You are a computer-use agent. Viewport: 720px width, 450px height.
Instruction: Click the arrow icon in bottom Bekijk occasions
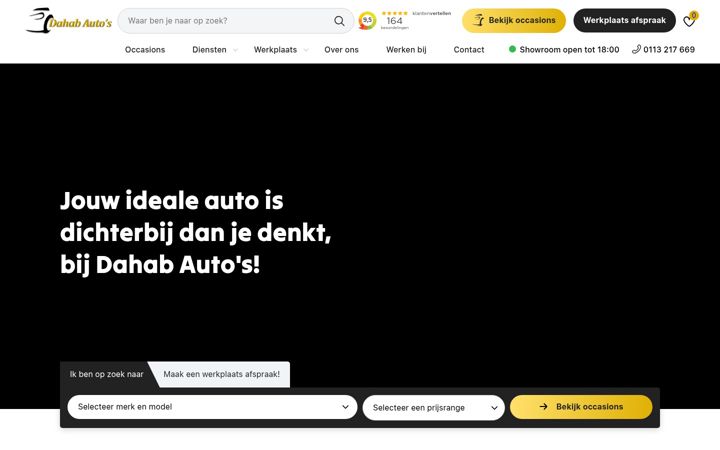coord(543,406)
